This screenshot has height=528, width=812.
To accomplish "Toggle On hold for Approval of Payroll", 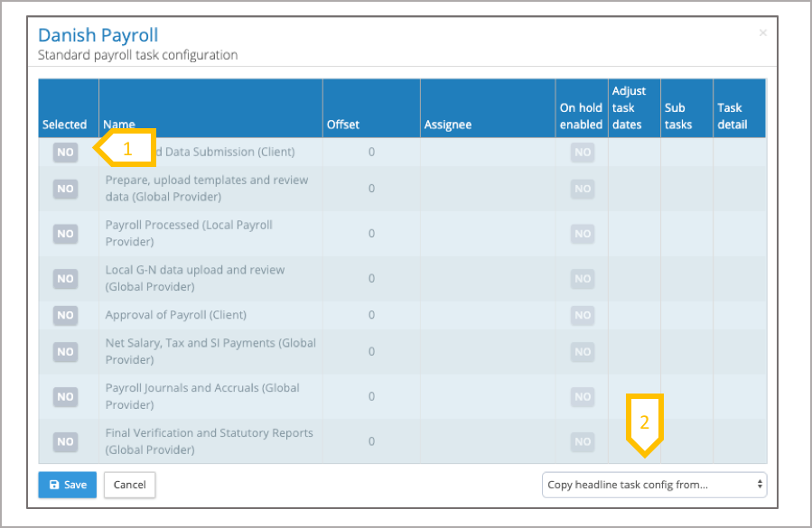I will (582, 315).
